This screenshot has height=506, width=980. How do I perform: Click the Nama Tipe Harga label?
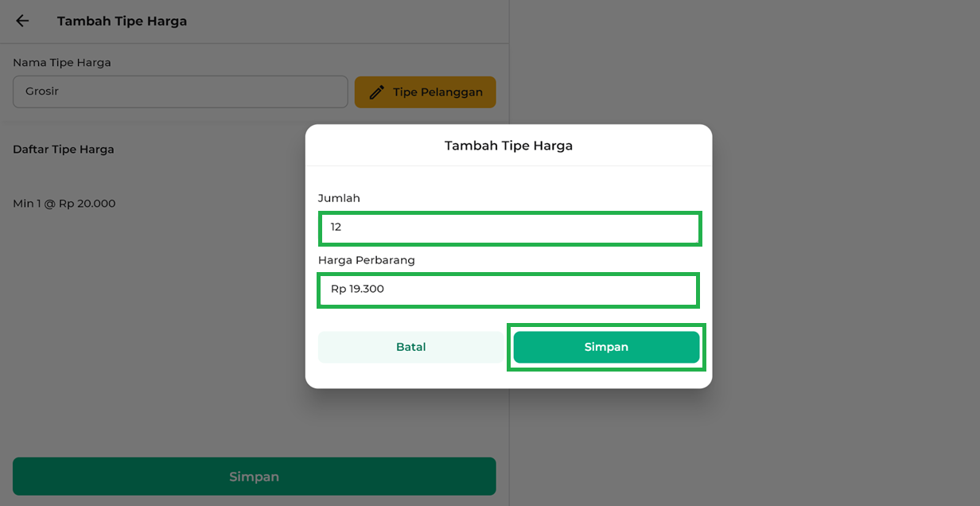(x=62, y=63)
